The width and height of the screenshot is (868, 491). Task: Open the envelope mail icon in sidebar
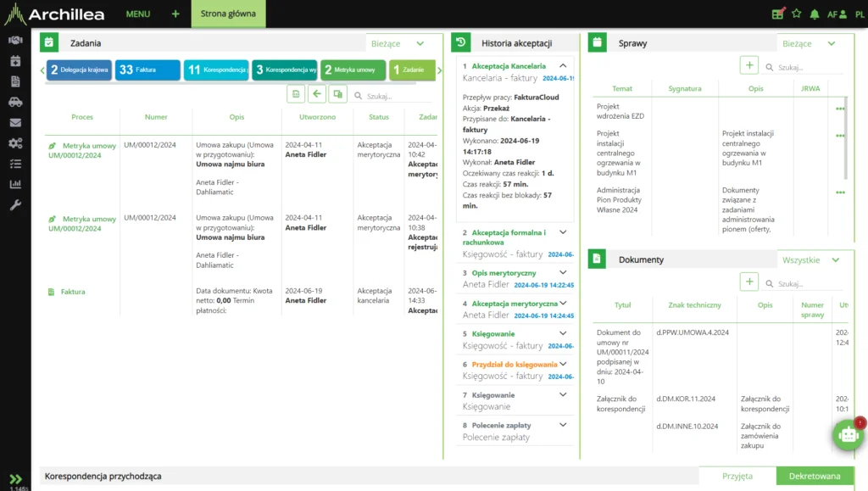14,122
